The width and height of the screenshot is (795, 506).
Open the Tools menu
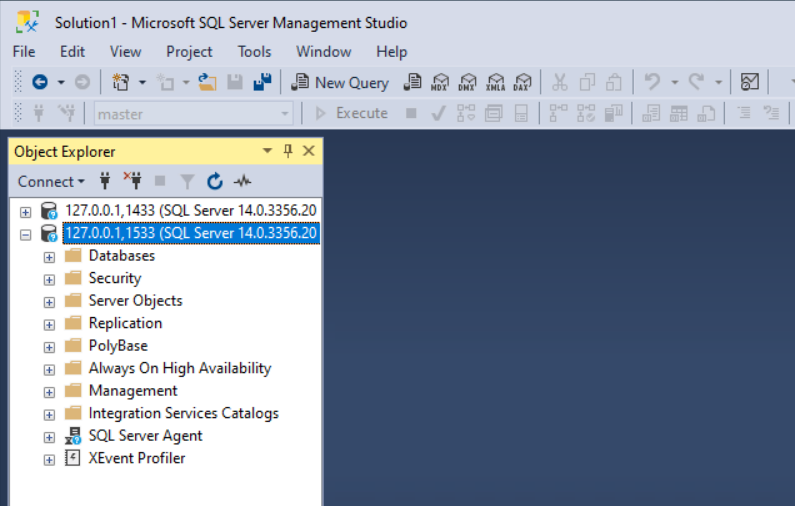coord(255,52)
